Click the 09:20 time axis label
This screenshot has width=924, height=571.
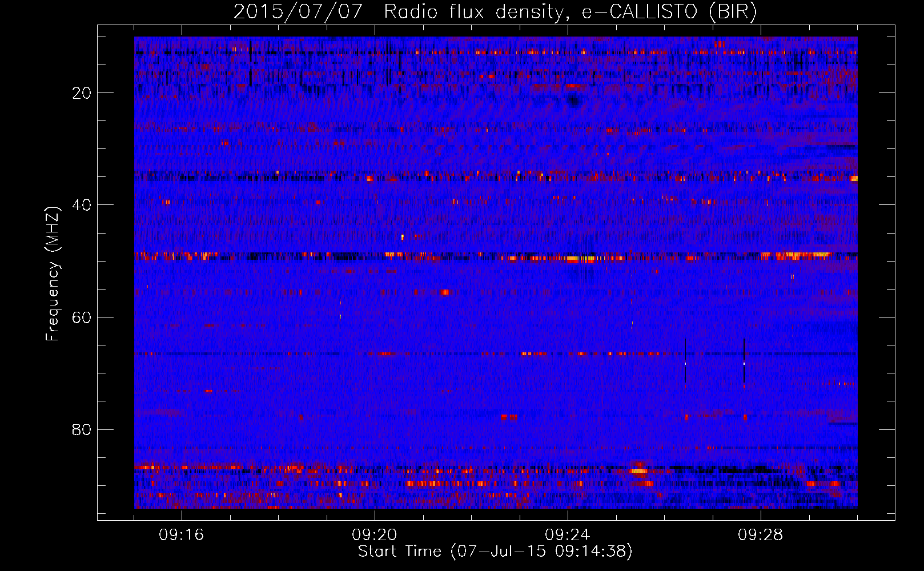pos(375,535)
